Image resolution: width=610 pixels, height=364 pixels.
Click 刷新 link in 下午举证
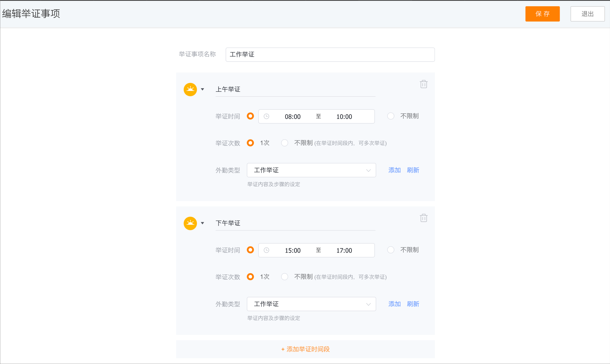click(413, 304)
